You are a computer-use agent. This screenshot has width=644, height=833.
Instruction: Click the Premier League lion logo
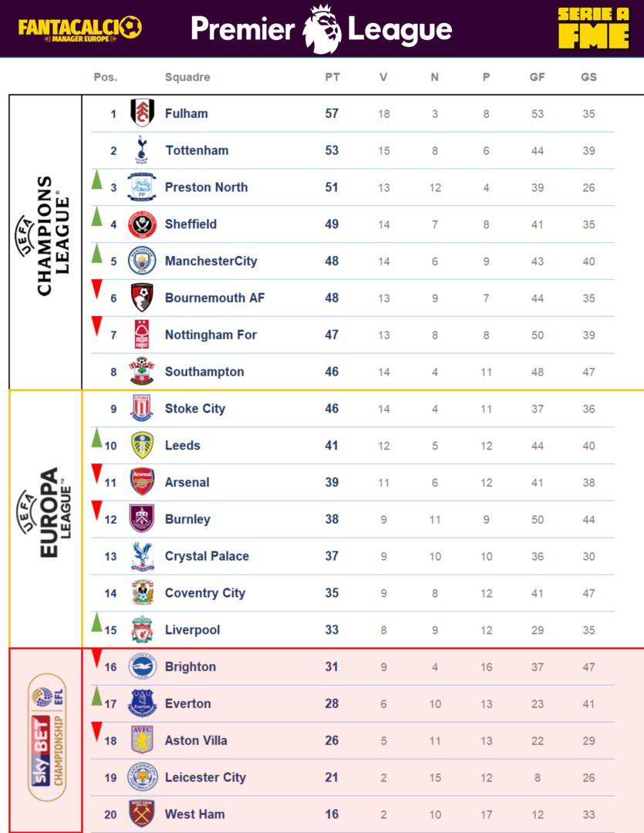(x=322, y=29)
